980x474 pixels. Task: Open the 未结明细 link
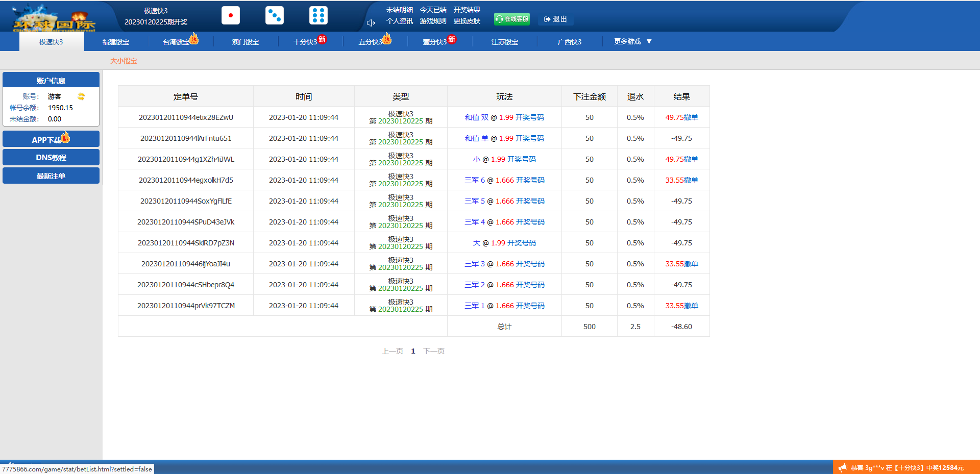click(x=399, y=10)
